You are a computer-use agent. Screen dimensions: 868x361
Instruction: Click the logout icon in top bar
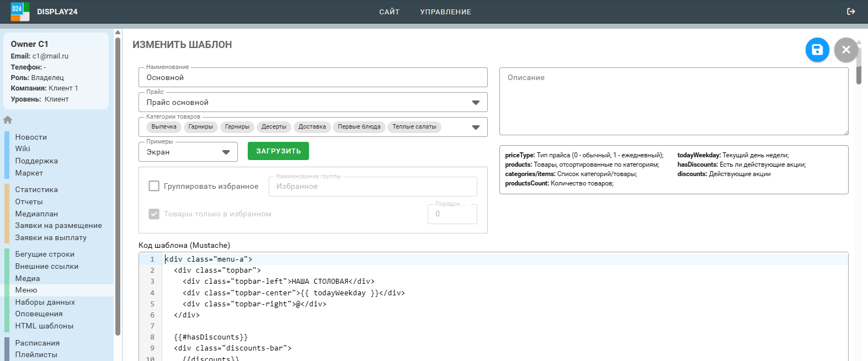pos(851,12)
